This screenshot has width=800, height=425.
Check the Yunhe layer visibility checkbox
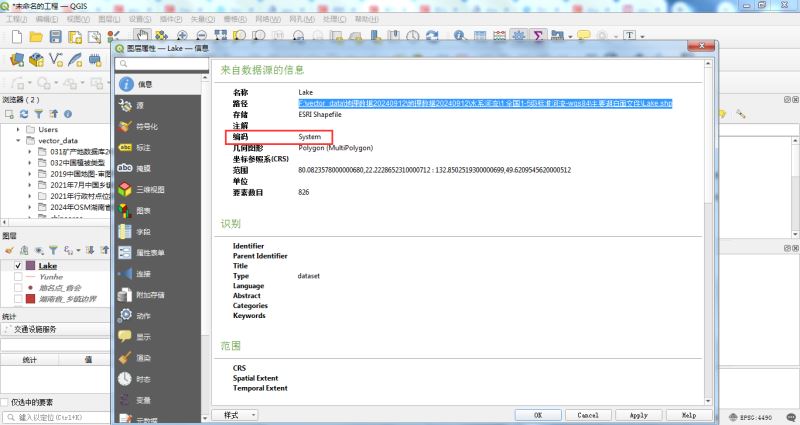18,277
